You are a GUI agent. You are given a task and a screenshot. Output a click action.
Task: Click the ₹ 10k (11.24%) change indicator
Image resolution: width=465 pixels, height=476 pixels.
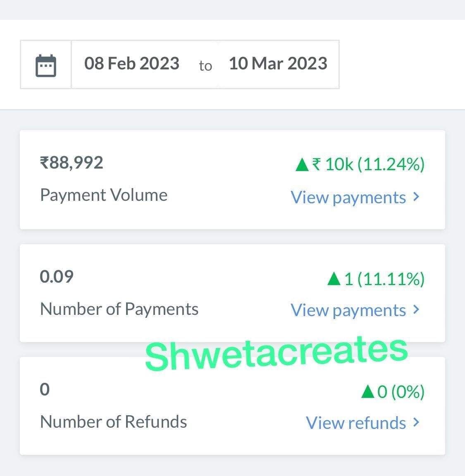click(368, 164)
